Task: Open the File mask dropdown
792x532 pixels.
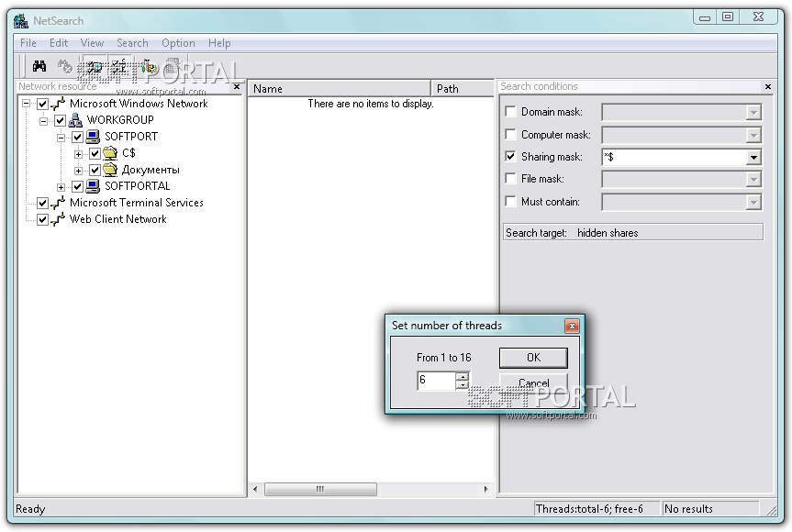Action: coord(753,179)
